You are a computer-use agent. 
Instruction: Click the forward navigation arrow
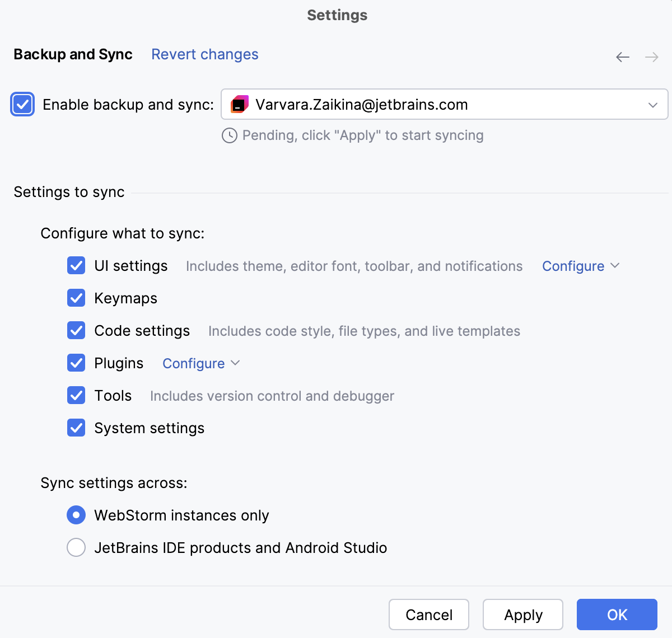(x=651, y=57)
